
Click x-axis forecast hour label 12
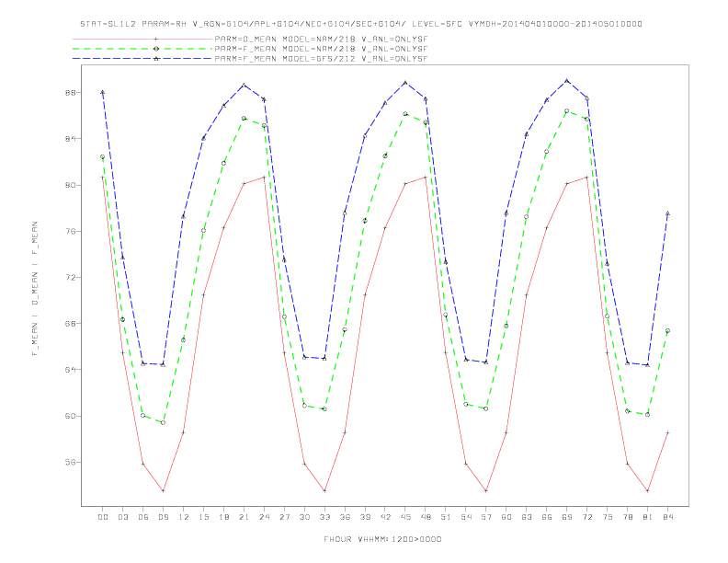point(184,517)
